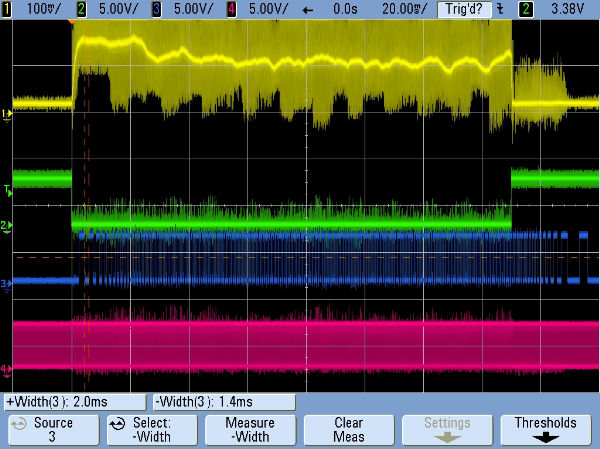600x449 pixels.
Task: Select channel 3 indicator in top bar
Action: click(156, 9)
